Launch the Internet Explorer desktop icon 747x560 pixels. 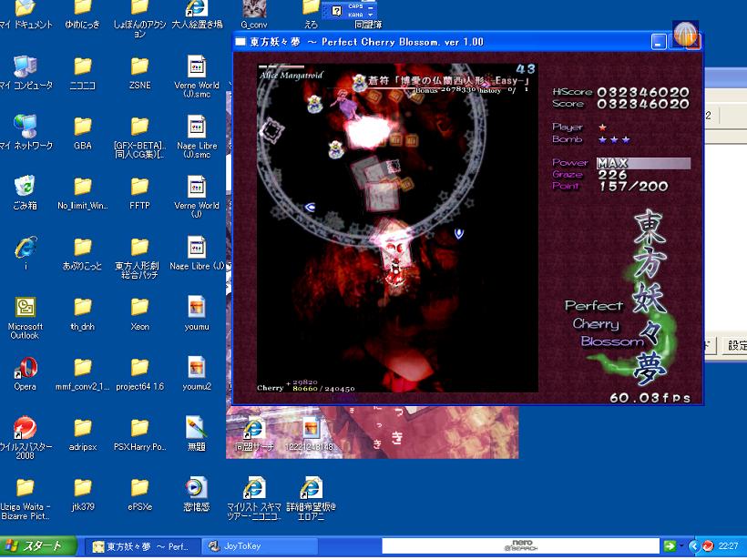pyautogui.click(x=25, y=252)
